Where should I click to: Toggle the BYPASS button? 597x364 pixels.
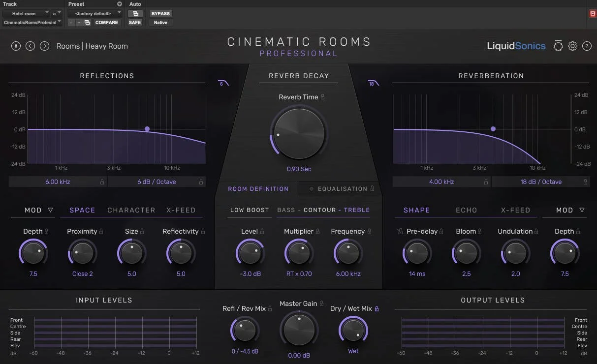(x=160, y=13)
